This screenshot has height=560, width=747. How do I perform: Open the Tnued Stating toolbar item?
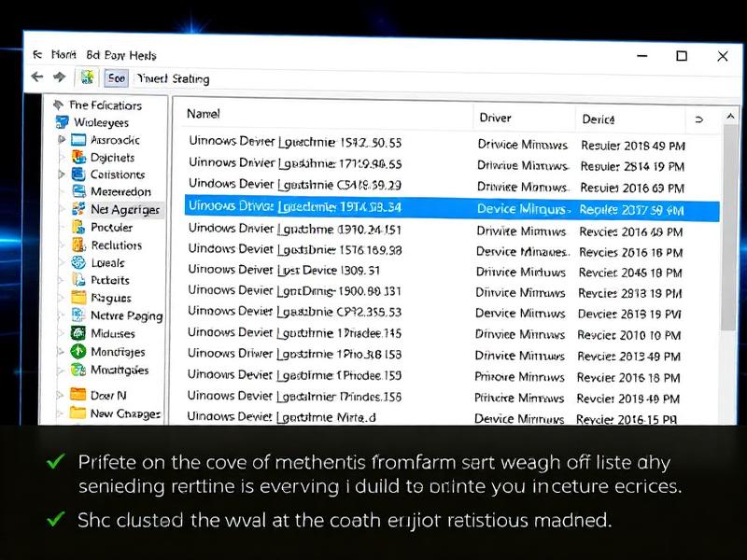point(173,78)
